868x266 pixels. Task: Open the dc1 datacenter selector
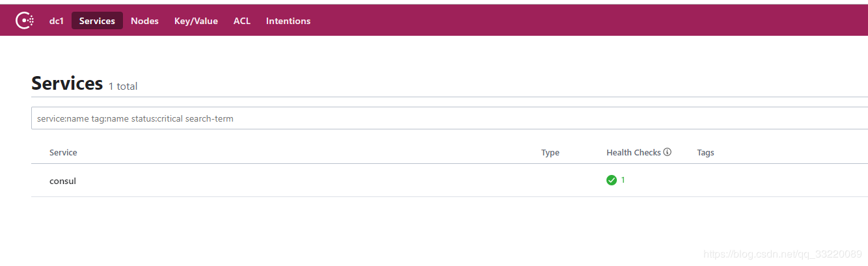57,21
